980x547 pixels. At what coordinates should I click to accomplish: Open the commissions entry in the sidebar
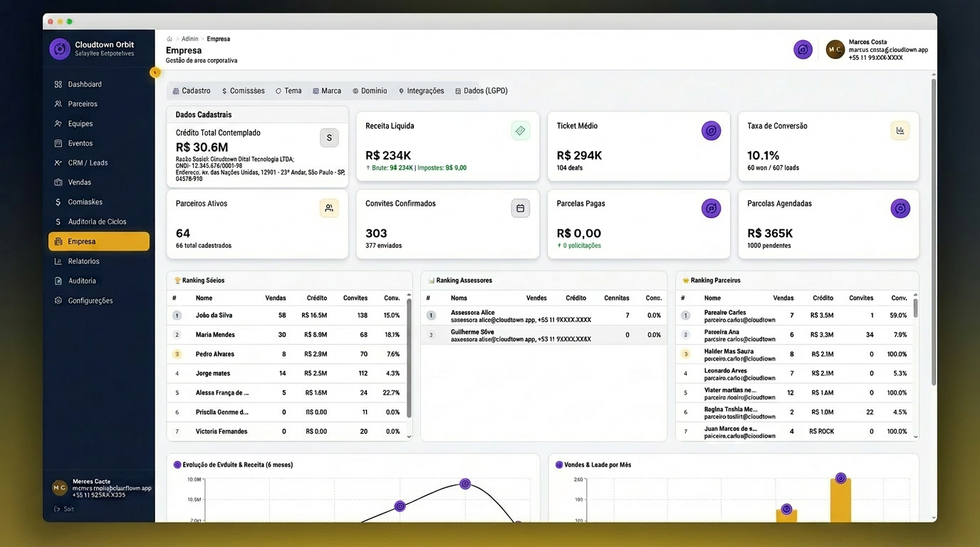pyautogui.click(x=99, y=202)
